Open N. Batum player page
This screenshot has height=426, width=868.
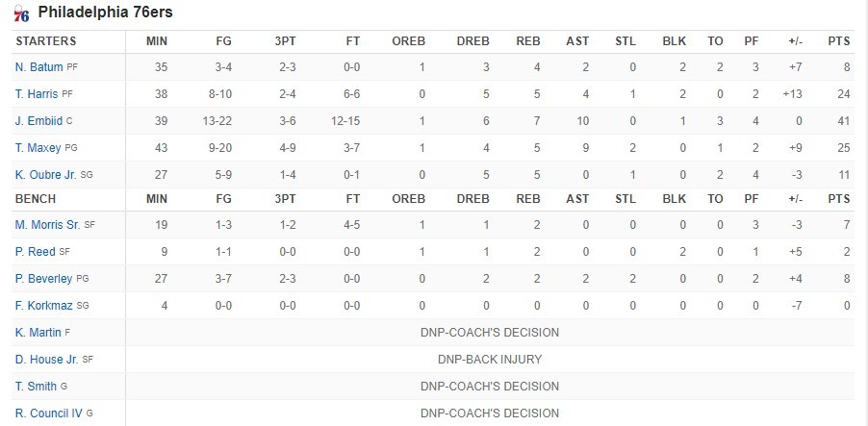tap(38, 67)
